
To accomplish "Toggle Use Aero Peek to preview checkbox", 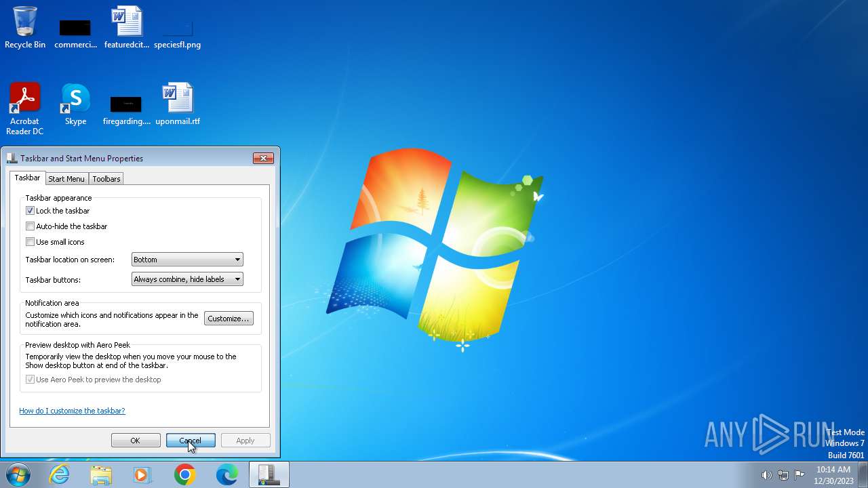I will (x=30, y=380).
